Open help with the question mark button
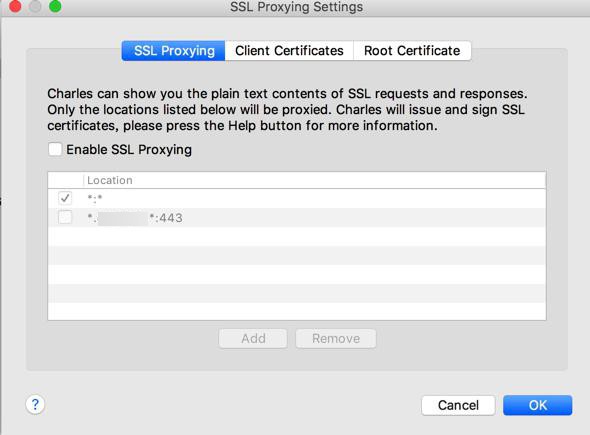The height and width of the screenshot is (435, 590). click(x=35, y=405)
